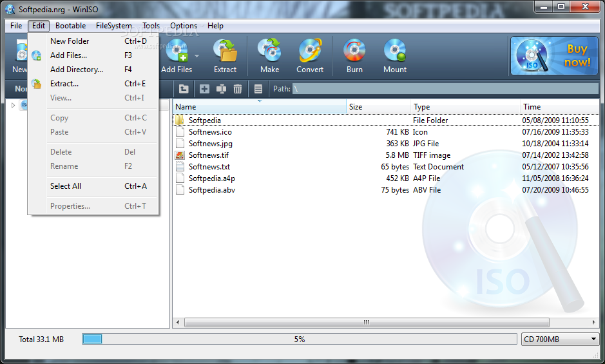605x364 pixels.
Task: Click the Extract icon in Edit menu
Action: (36, 84)
